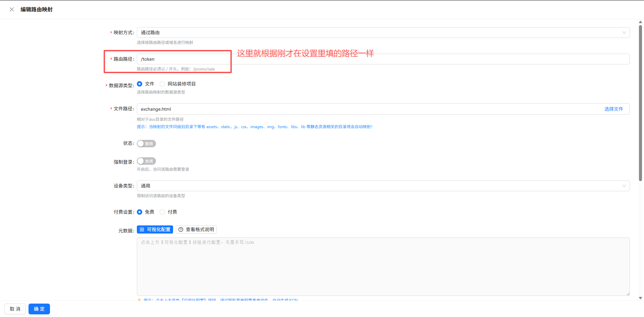This screenshot has width=644, height=317.
Task: Choose the 付费 payment radio
Action: click(x=163, y=212)
